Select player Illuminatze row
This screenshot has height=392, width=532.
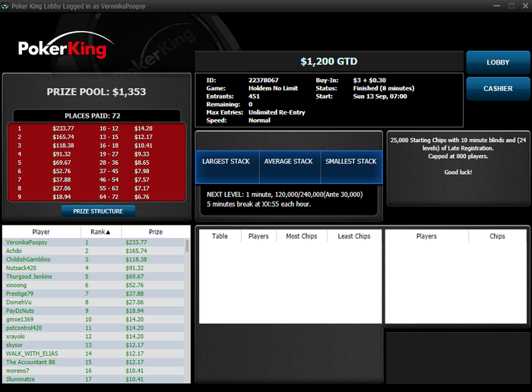click(x=93, y=379)
